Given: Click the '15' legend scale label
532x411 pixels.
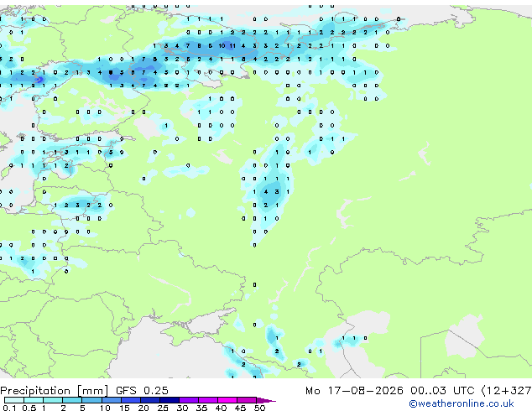Looking at the screenshot, I should coord(124,408).
